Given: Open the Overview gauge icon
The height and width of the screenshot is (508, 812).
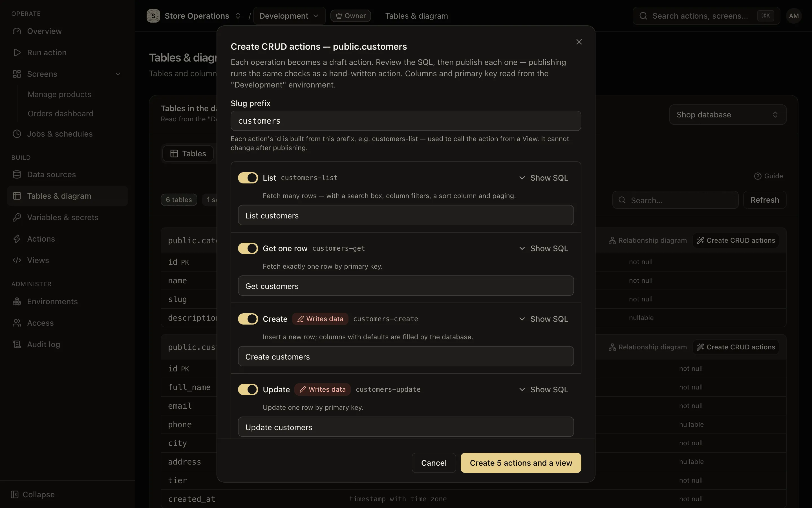Looking at the screenshot, I should coord(17,31).
